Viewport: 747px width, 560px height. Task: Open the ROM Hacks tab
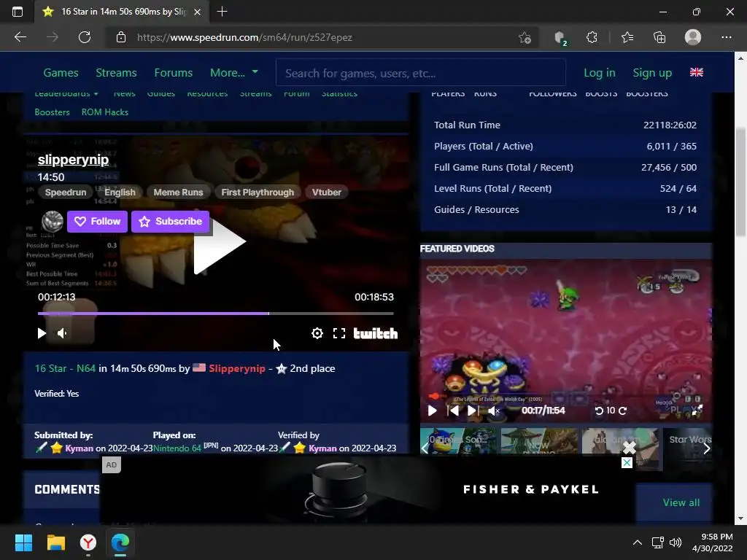point(105,112)
